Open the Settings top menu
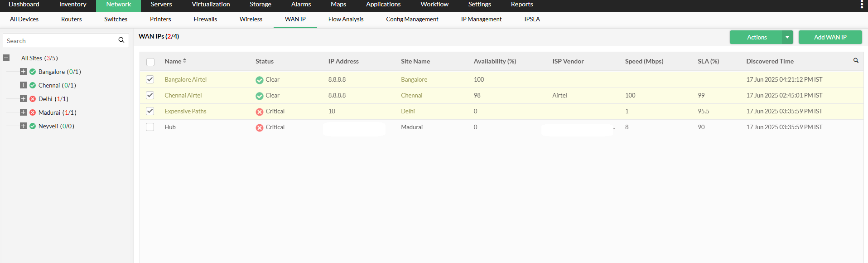868x263 pixels. coord(479,5)
